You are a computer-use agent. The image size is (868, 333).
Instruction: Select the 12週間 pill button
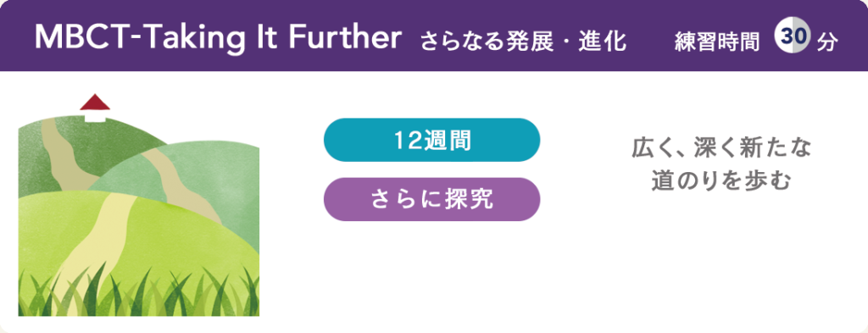(431, 140)
